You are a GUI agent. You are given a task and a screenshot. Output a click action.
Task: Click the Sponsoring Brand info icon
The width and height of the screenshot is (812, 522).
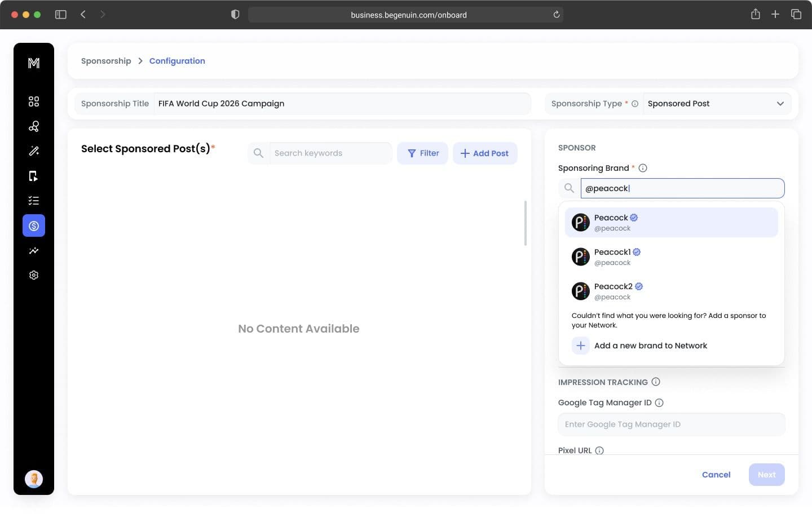[x=643, y=168]
